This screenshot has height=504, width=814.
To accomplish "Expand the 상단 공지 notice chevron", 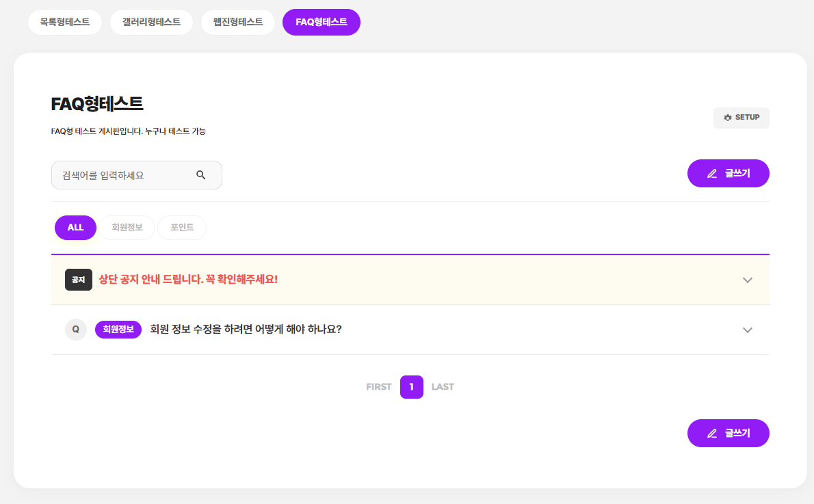I will click(748, 280).
